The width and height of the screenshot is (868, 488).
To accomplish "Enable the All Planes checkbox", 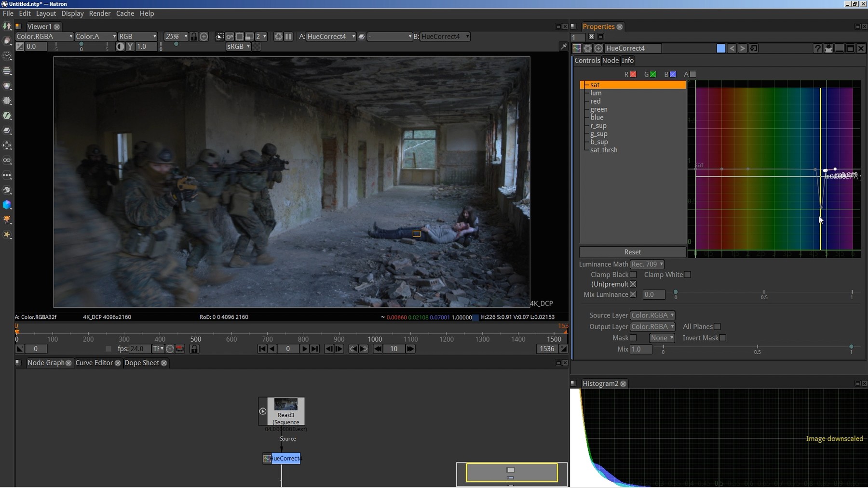I will [717, 327].
